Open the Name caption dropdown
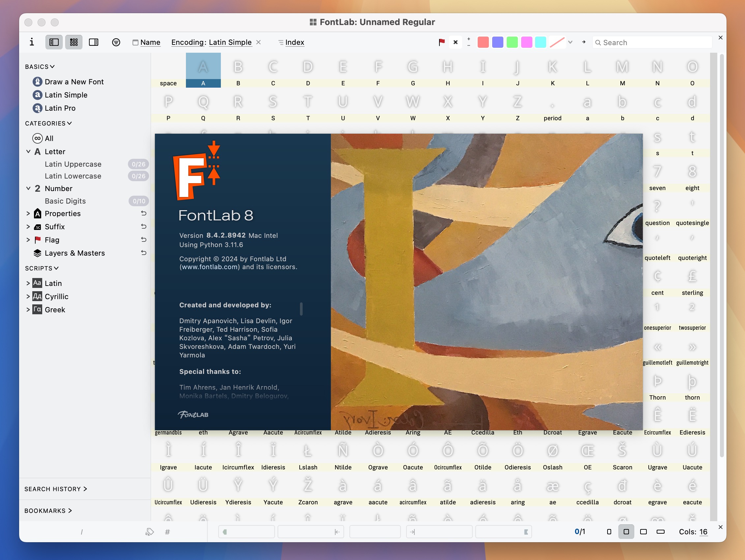The height and width of the screenshot is (560, 745). (146, 42)
